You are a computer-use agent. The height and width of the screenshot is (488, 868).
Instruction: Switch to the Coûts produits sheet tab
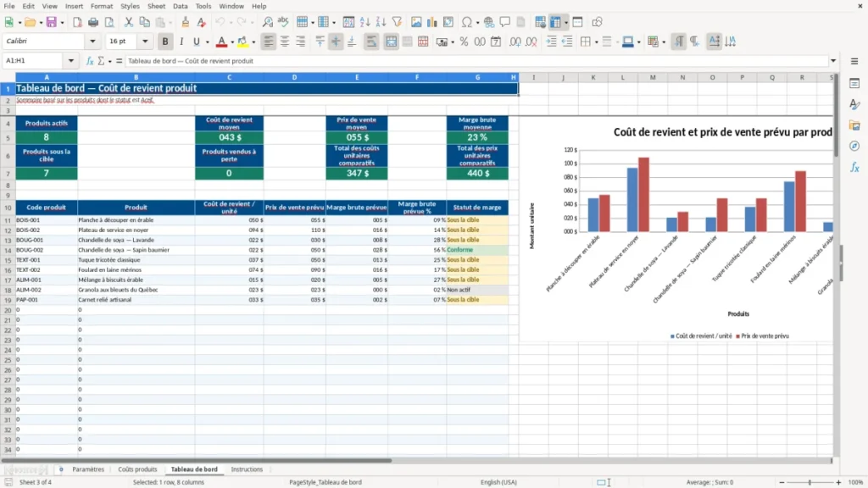137,469
